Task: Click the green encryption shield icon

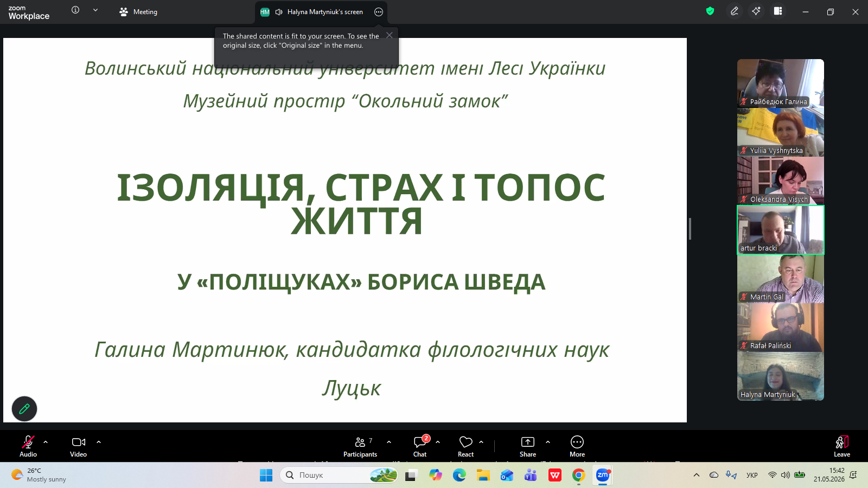Action: tap(710, 11)
